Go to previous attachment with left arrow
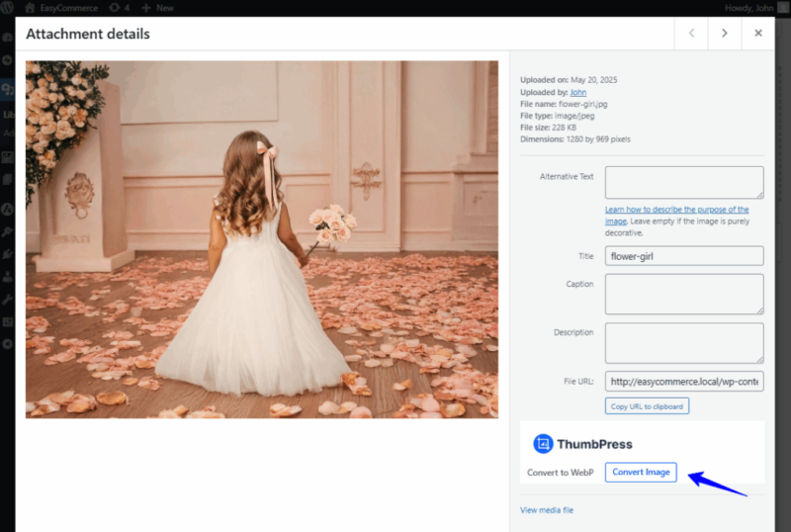 691,33
